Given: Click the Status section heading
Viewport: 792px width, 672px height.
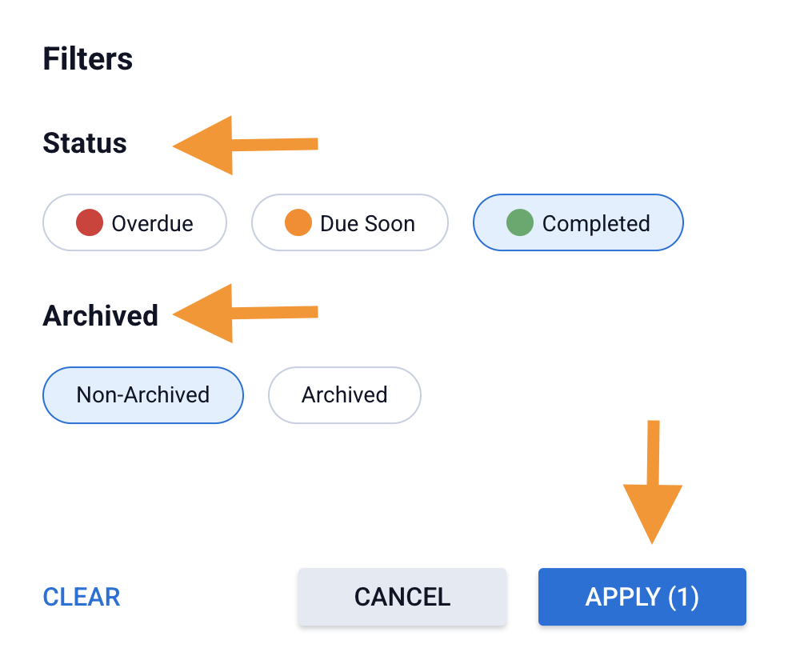Looking at the screenshot, I should click(85, 143).
